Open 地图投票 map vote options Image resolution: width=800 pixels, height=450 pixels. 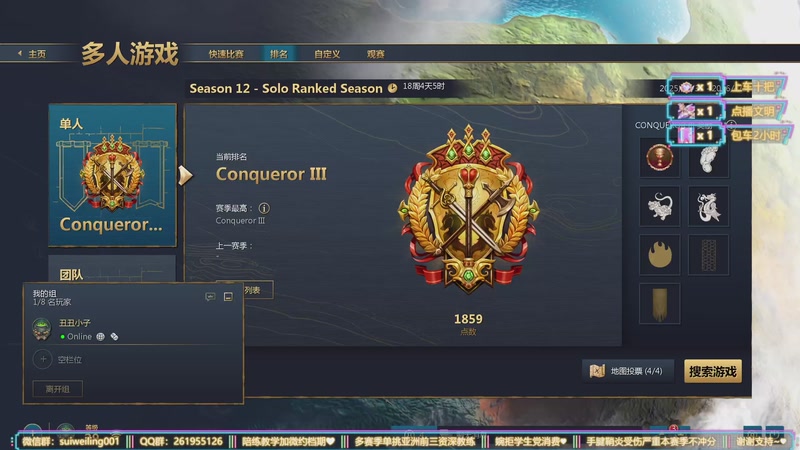tap(628, 371)
